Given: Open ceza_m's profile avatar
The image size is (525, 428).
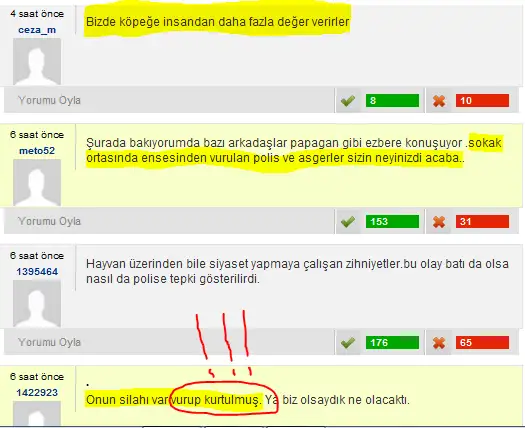Looking at the screenshot, I should coord(37,61).
